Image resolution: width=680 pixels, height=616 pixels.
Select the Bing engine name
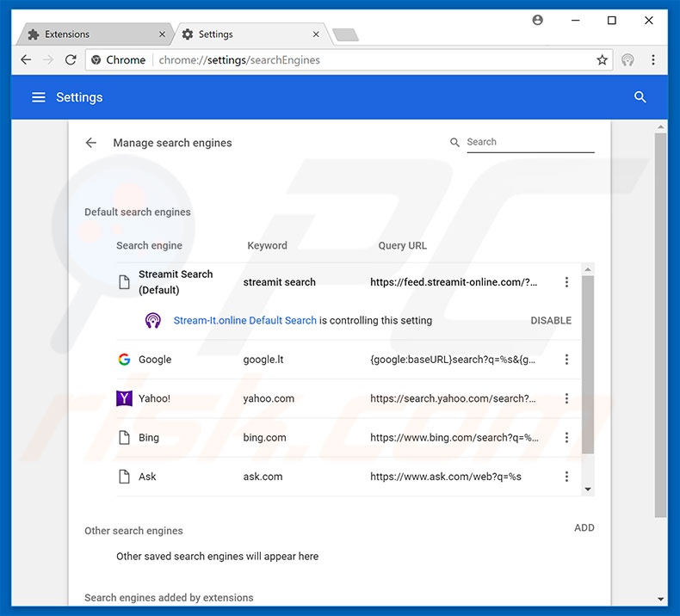tap(149, 437)
